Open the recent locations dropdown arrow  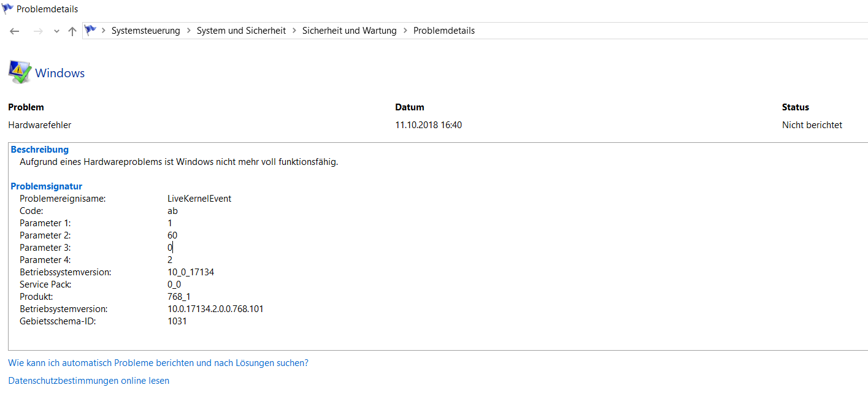pyautogui.click(x=56, y=31)
